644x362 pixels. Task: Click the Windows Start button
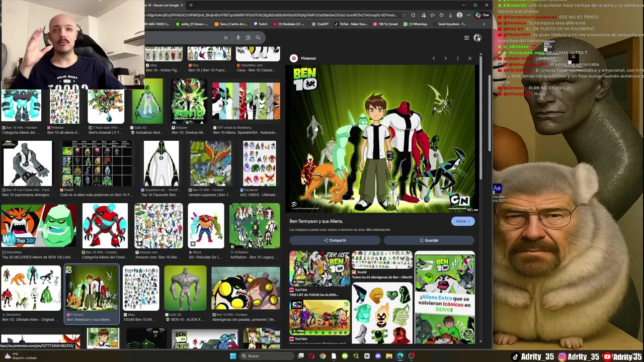click(x=233, y=356)
